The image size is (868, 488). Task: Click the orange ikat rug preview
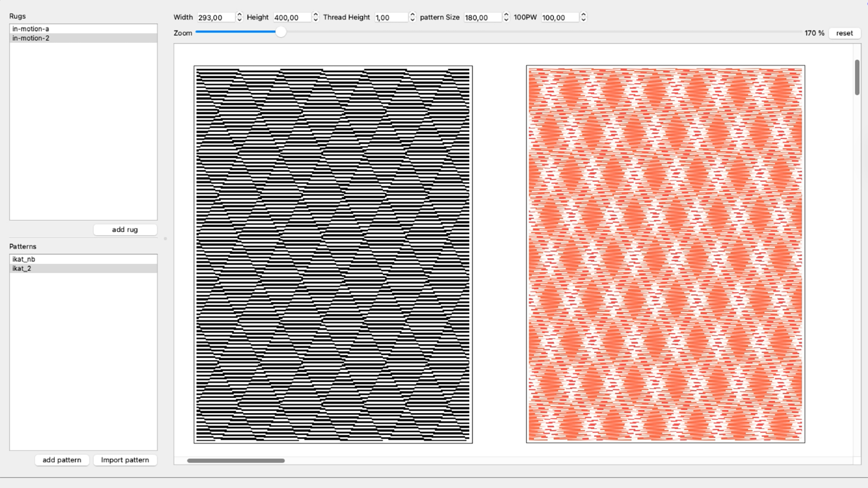[x=665, y=254]
